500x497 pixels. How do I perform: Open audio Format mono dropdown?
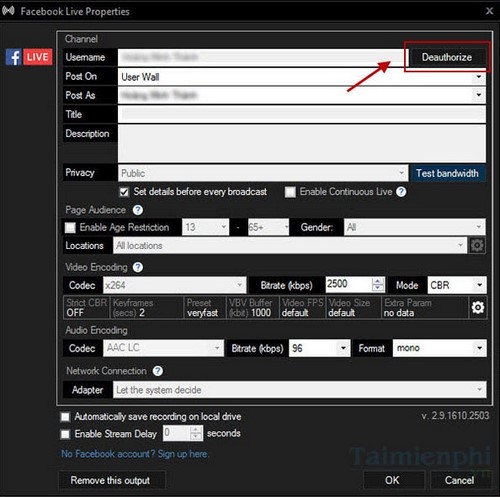point(440,348)
